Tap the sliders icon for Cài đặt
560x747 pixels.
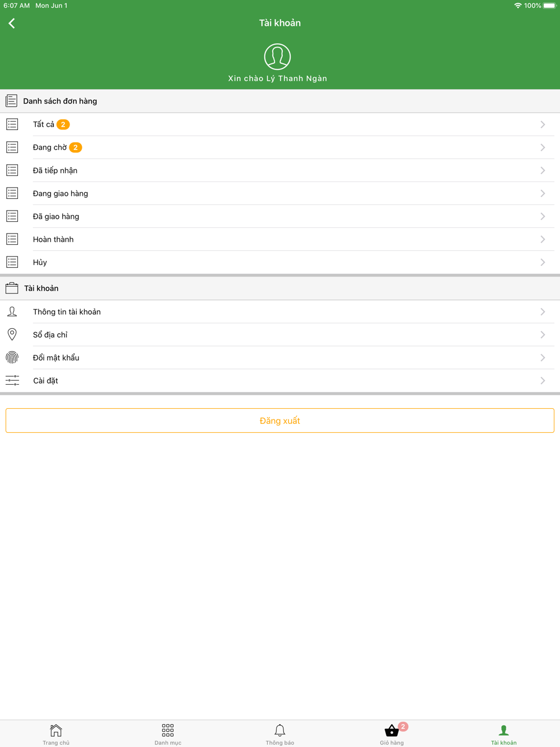12,380
